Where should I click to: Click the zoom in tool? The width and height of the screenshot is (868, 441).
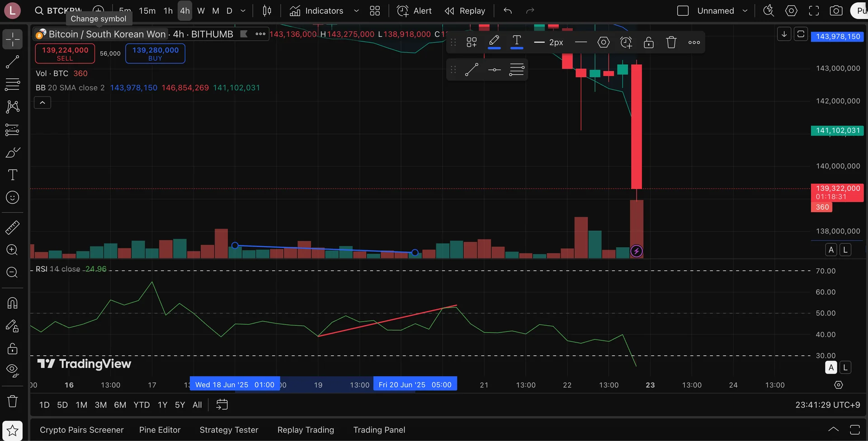click(13, 250)
